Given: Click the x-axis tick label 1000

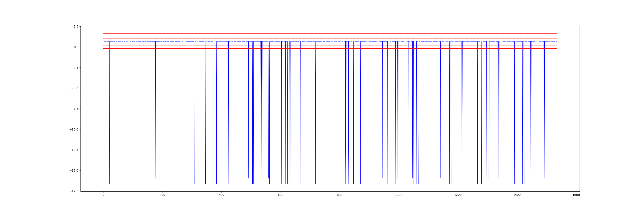Looking at the screenshot, I should click(399, 195).
